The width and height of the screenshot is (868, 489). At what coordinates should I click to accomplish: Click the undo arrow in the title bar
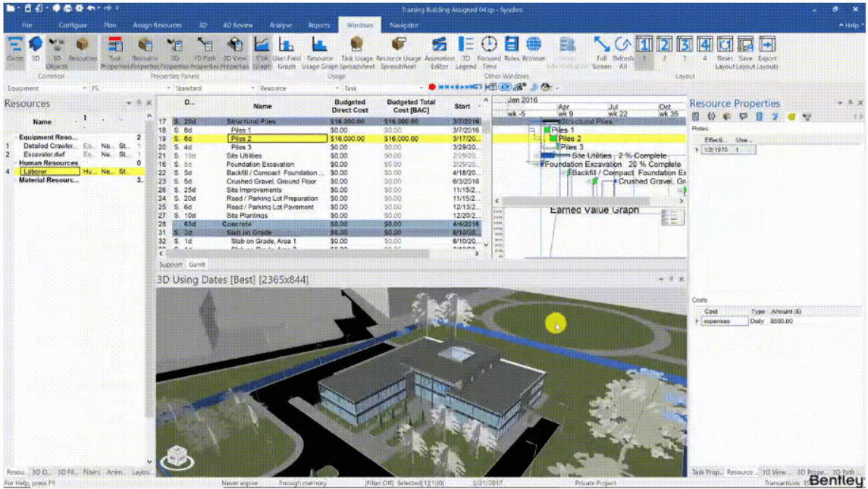click(x=91, y=8)
